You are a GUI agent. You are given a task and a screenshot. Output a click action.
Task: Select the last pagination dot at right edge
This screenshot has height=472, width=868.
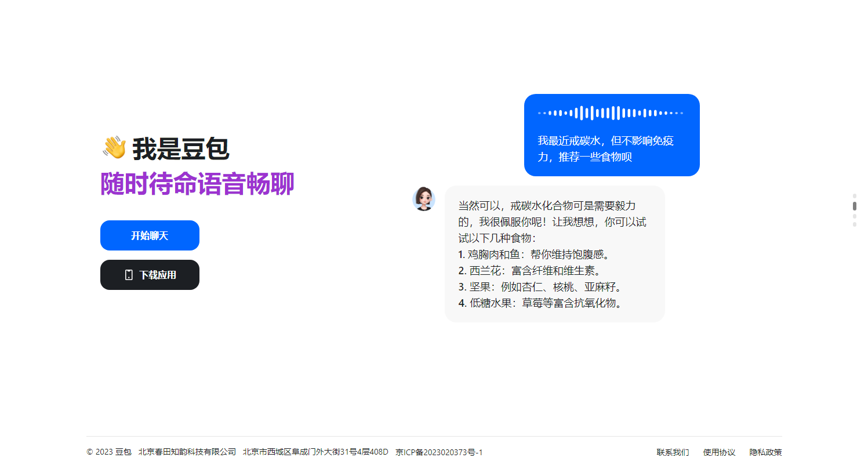click(855, 224)
